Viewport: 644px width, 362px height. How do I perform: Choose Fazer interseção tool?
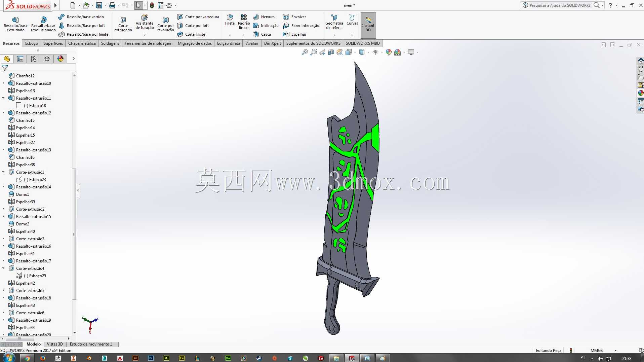[301, 26]
